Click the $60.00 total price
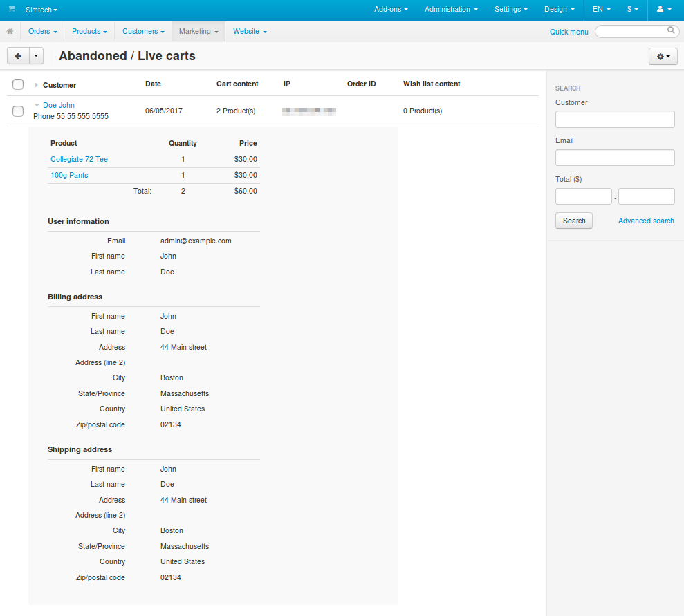Viewport: 684px width, 616px height. 246,191
